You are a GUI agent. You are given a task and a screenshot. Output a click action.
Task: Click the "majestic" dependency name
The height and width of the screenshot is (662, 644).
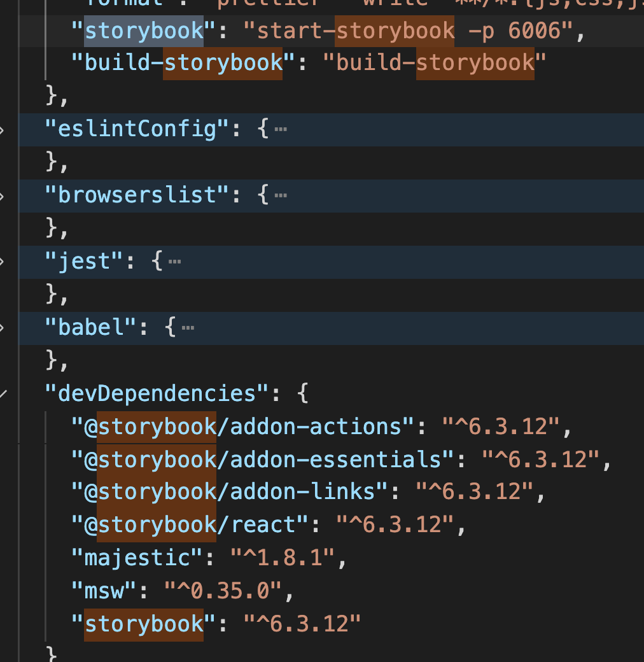[137, 558]
